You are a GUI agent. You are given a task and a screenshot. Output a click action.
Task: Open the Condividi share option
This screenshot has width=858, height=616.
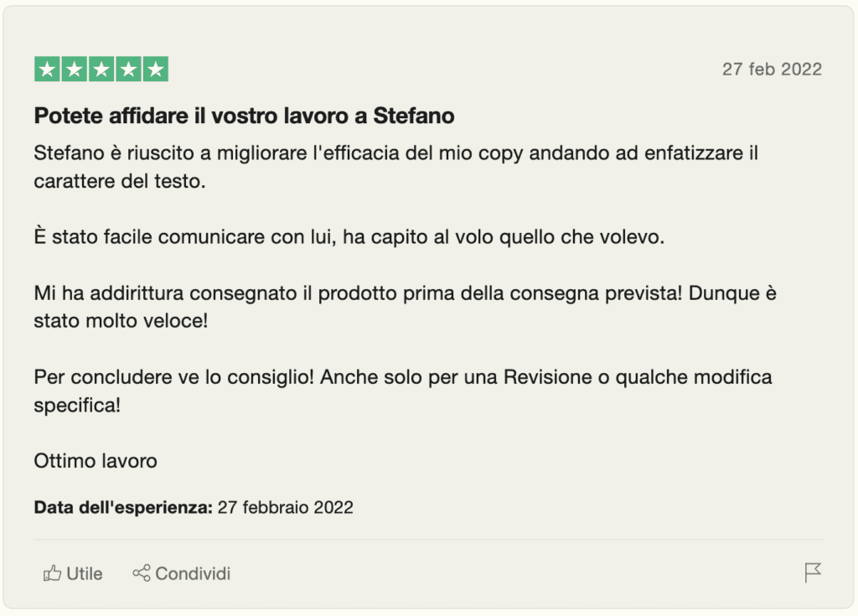click(x=182, y=573)
